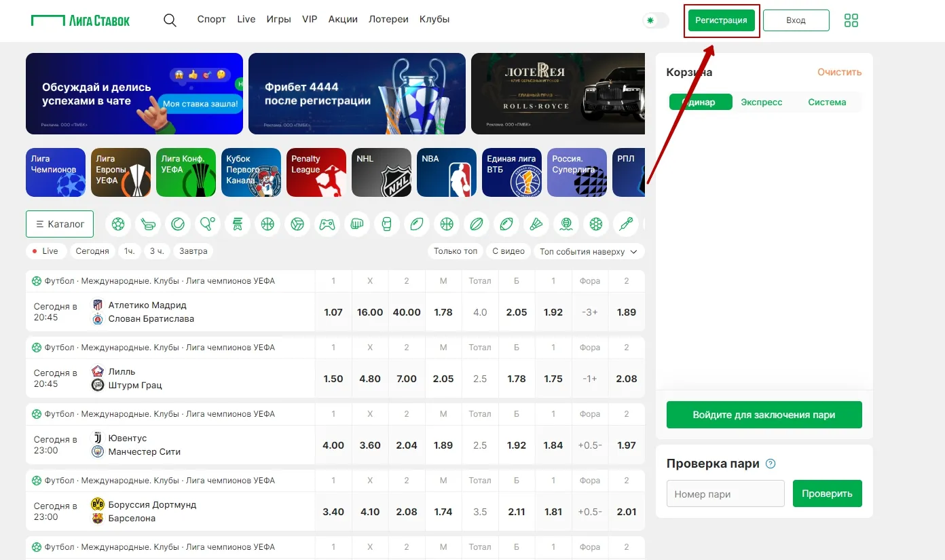
Task: Expand the 'Топ события наверху' dropdown
Action: [589, 251]
